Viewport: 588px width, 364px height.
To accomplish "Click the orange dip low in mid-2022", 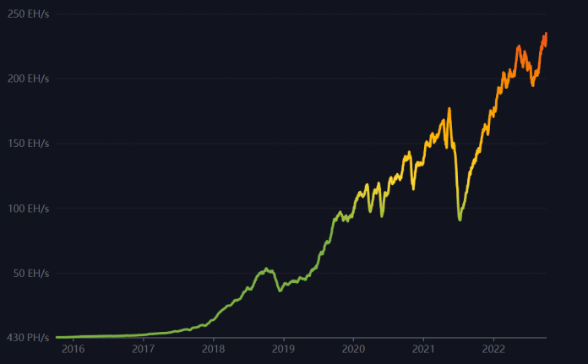I will coord(532,84).
